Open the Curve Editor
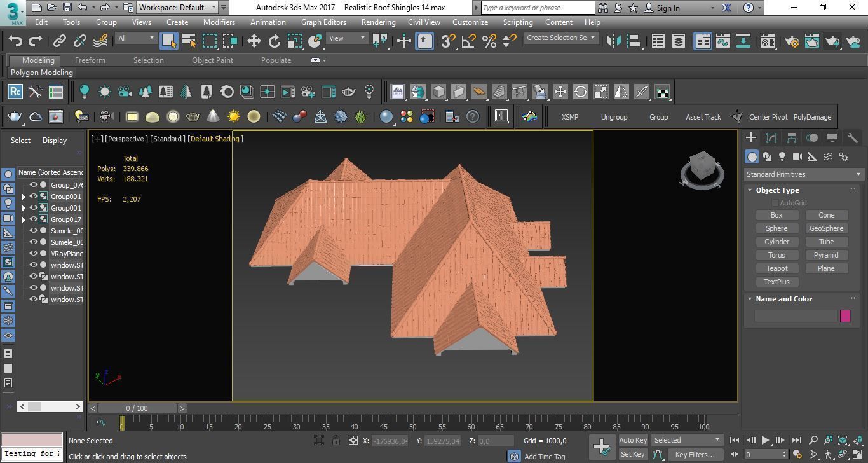Image resolution: width=868 pixels, height=463 pixels. click(723, 41)
